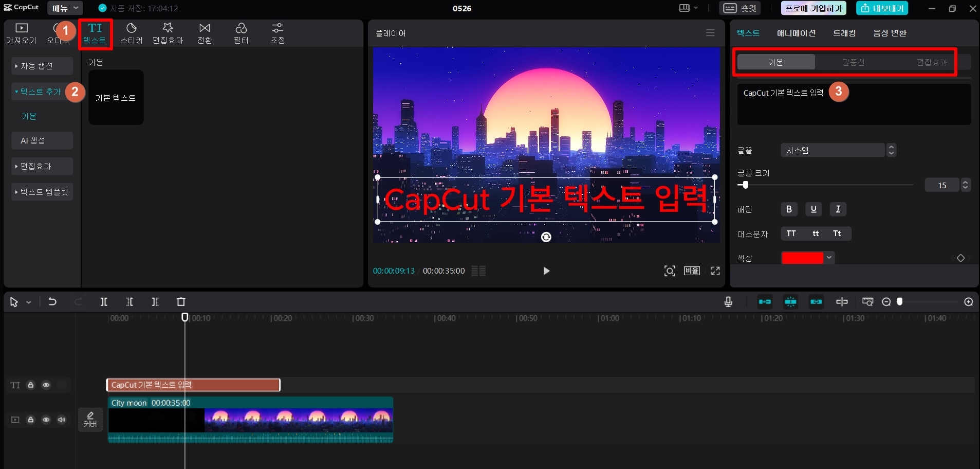The height and width of the screenshot is (469, 980).
Task: Lock the text track
Action: point(31,385)
